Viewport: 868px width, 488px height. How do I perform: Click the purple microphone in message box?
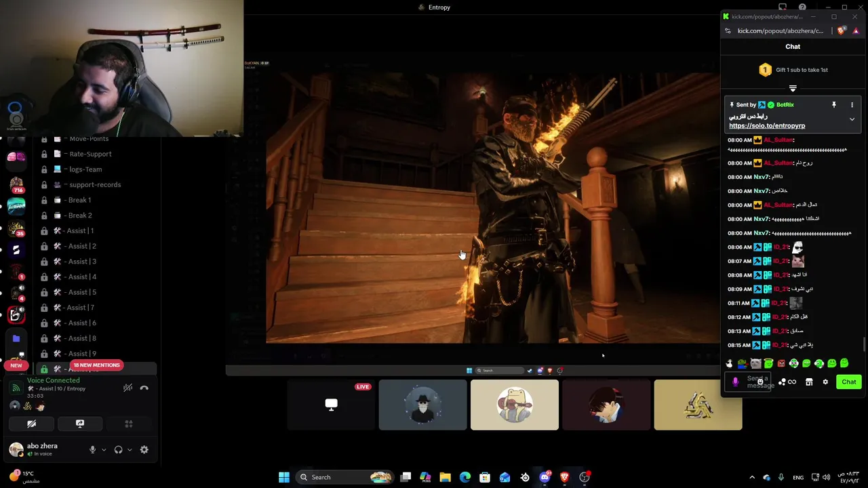[735, 382]
